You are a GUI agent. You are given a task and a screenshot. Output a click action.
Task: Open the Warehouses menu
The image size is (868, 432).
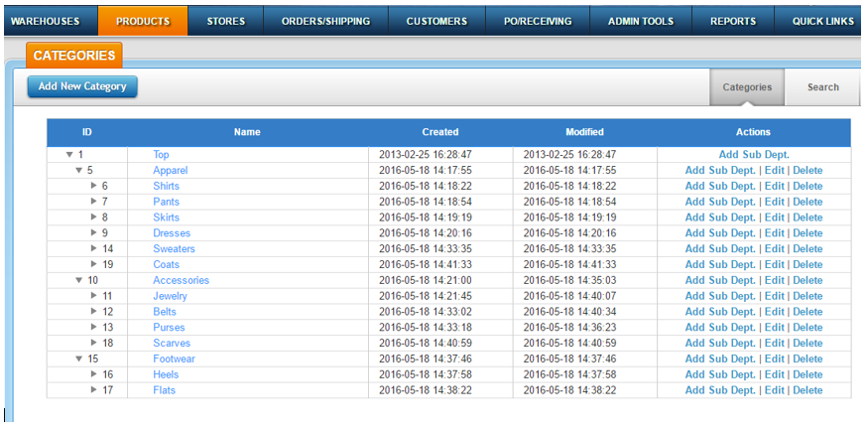(45, 21)
